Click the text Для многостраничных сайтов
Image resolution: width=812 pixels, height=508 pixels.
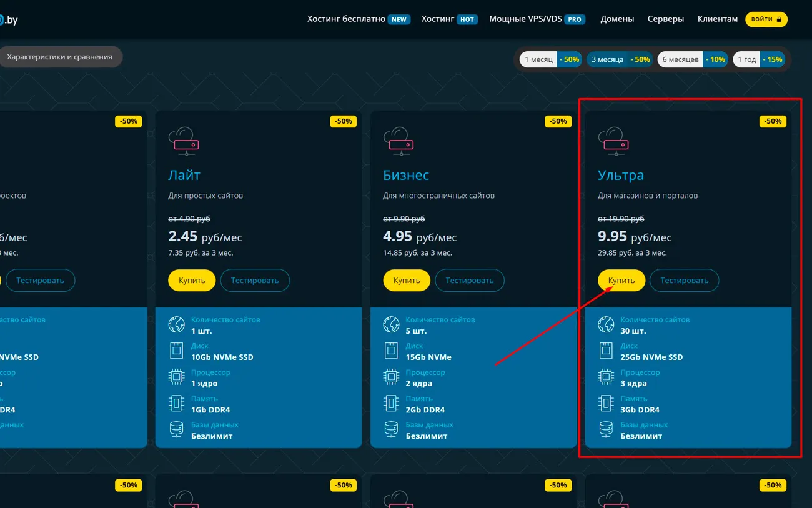[x=438, y=196]
